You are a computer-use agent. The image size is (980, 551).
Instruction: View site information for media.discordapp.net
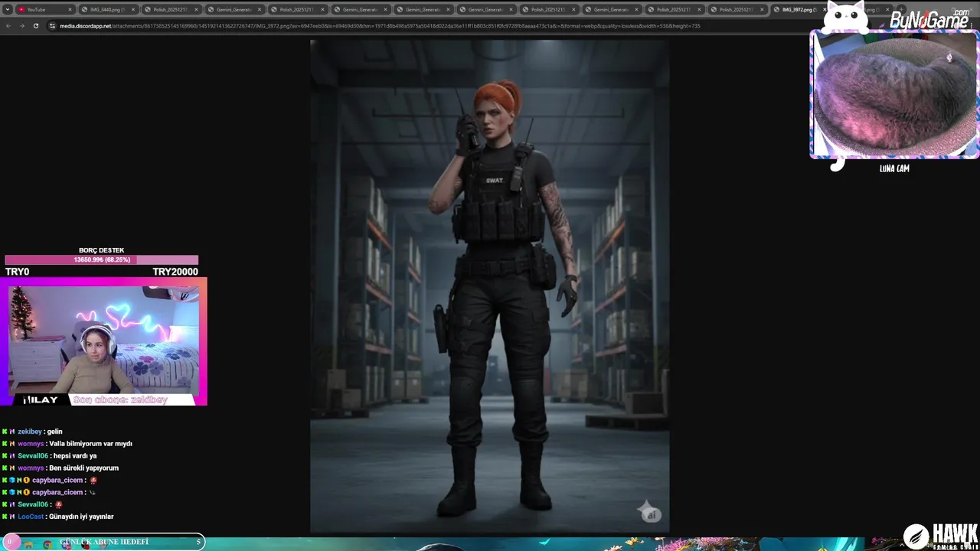52,26
